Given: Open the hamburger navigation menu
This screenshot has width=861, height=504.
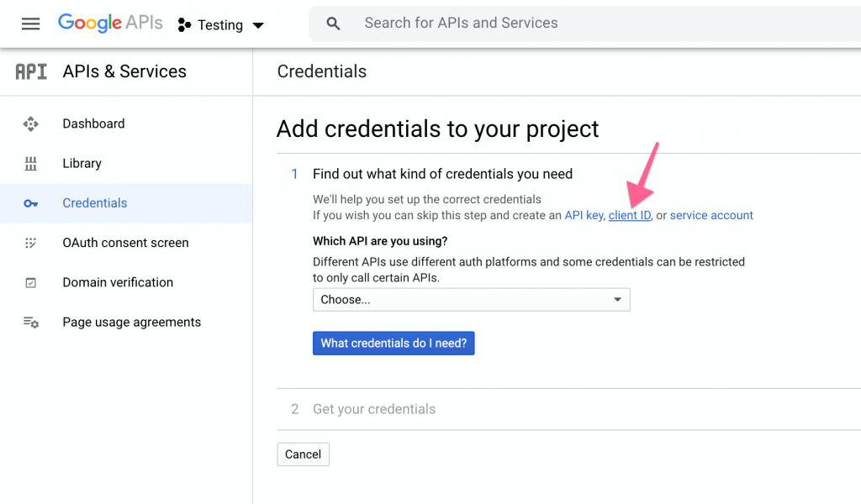Looking at the screenshot, I should point(31,24).
